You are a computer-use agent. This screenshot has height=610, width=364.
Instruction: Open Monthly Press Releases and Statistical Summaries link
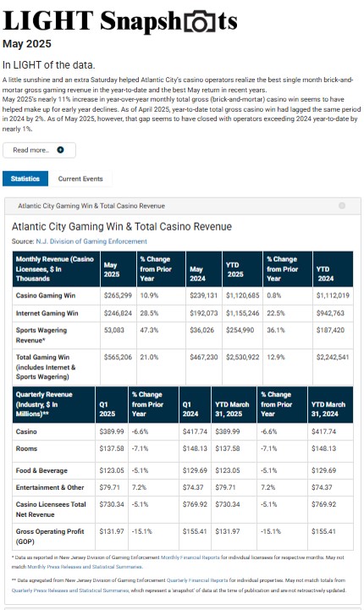coord(85,567)
